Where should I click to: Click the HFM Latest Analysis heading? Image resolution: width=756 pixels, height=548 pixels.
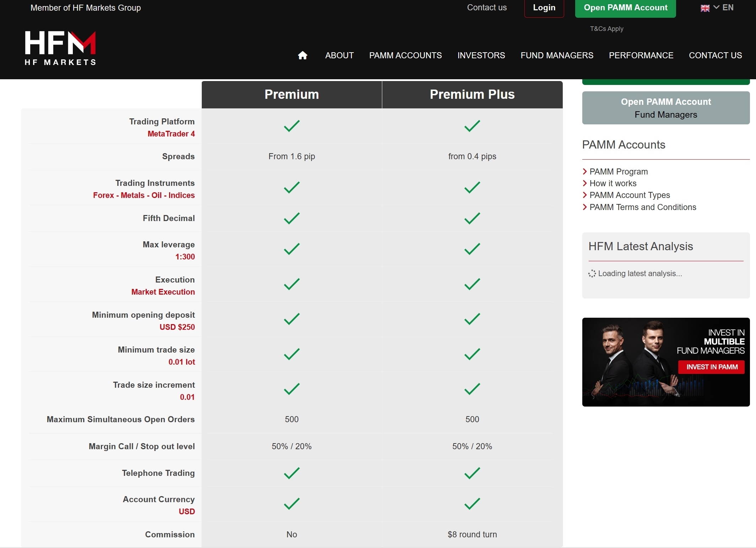pos(641,246)
